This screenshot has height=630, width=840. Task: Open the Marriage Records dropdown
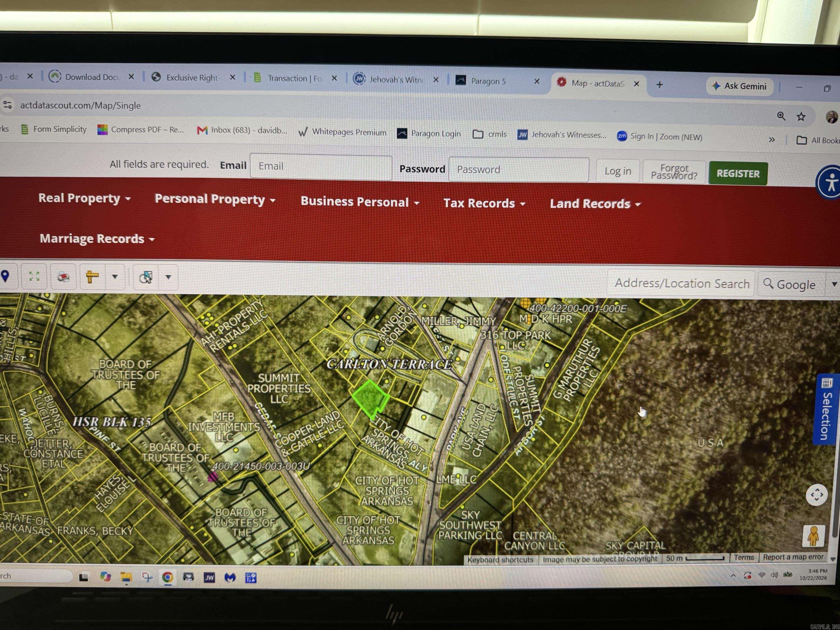tap(97, 239)
